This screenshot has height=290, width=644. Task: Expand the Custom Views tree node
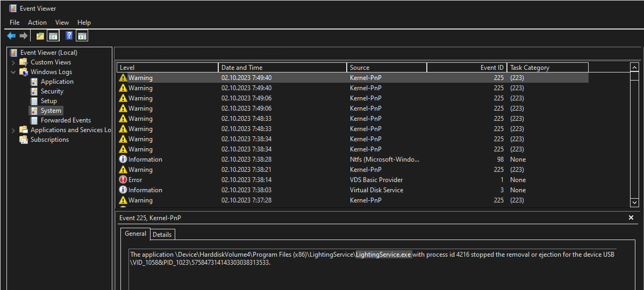coord(13,62)
